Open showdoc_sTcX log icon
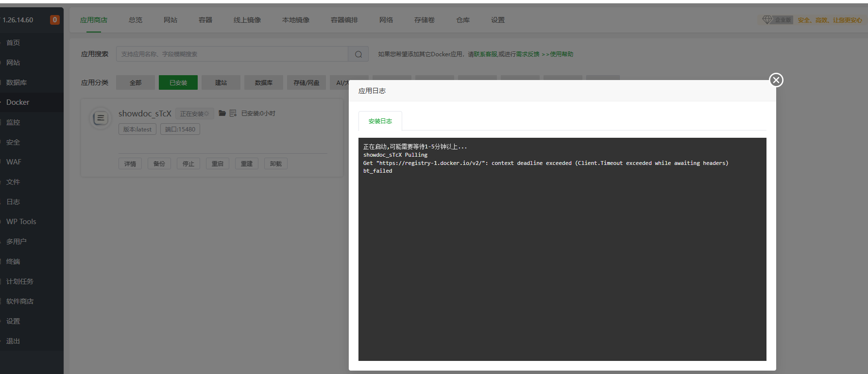This screenshot has height=374, width=868. click(233, 113)
